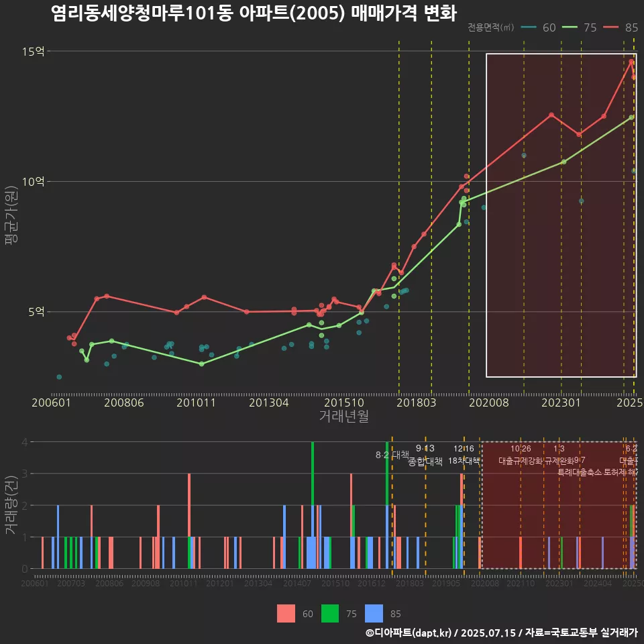Click 202404 on the volume chart's x-axis
The image size is (644, 644).
(x=598, y=583)
